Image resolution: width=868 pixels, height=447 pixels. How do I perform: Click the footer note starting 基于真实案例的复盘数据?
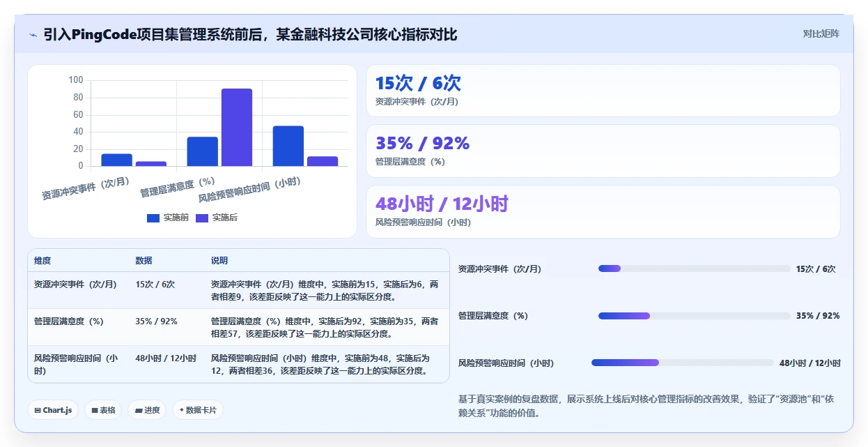pos(645,406)
